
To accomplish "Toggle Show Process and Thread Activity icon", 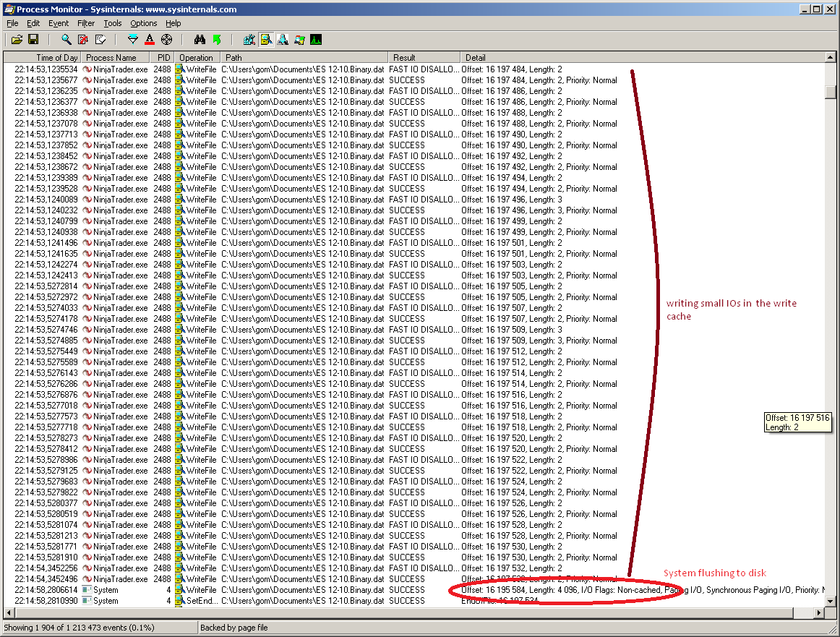I will click(x=299, y=40).
